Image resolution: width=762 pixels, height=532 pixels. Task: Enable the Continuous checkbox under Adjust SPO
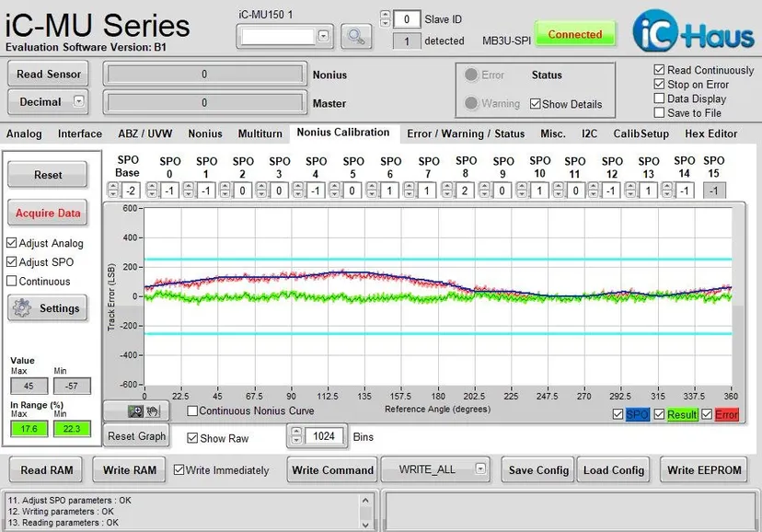tap(12, 281)
